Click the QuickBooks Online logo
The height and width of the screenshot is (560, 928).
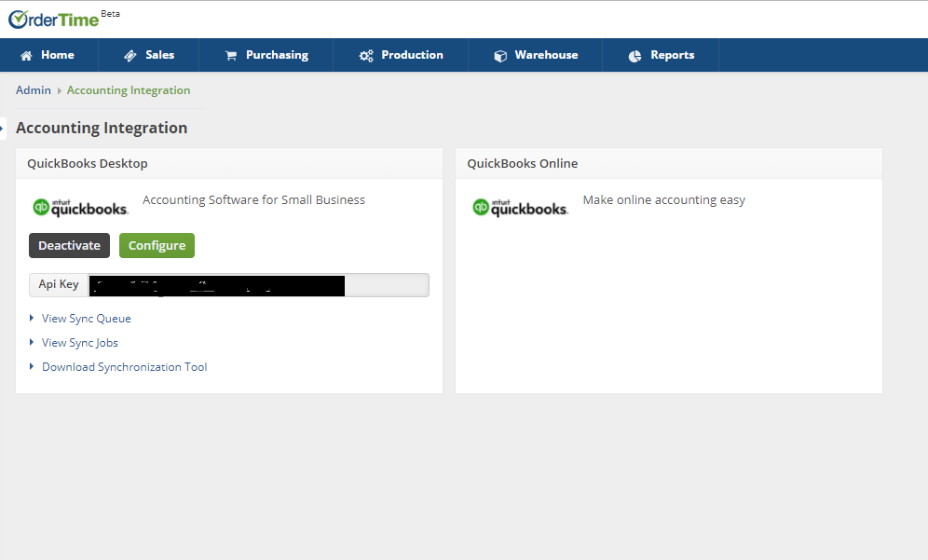pyautogui.click(x=520, y=208)
